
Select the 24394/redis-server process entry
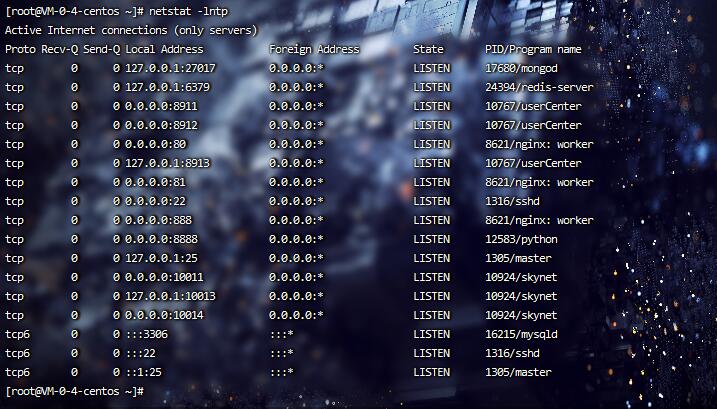pyautogui.click(x=539, y=87)
